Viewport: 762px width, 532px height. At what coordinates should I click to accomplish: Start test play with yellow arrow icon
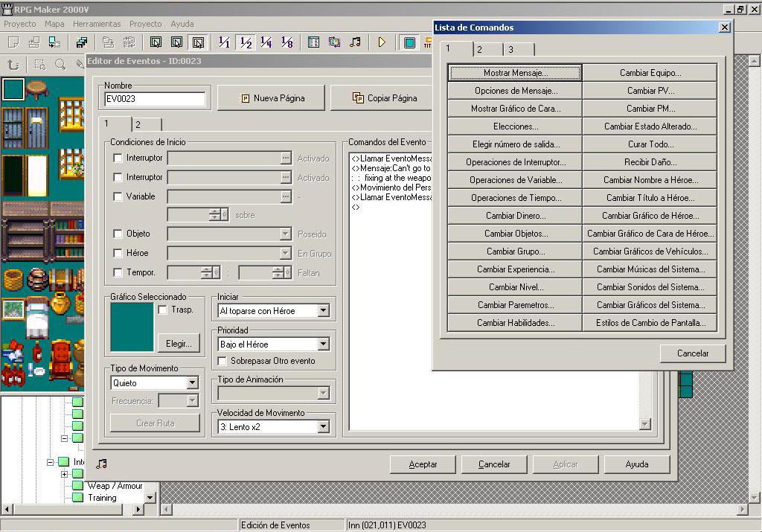pyautogui.click(x=382, y=42)
